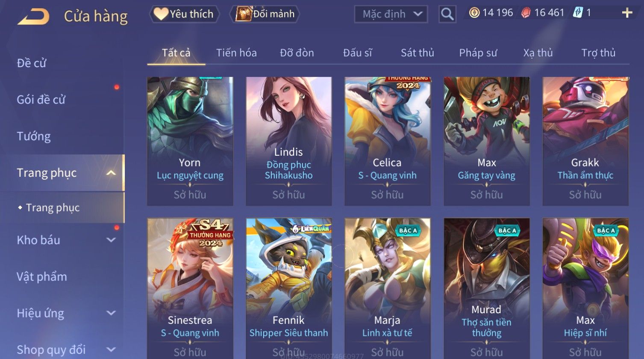Click the red gem currency icon
The image size is (644, 359).
coord(526,13)
